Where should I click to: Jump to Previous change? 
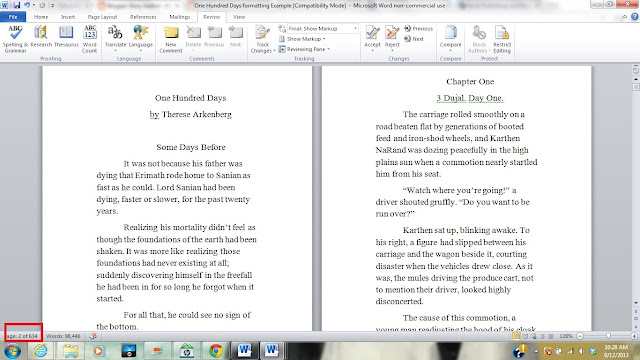(418, 29)
